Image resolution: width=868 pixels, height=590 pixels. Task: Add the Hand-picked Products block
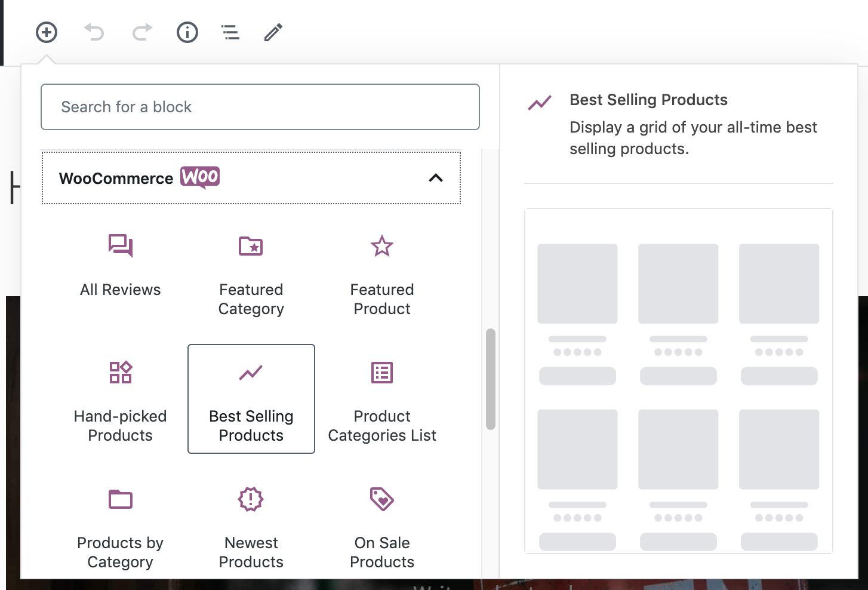[x=121, y=398]
